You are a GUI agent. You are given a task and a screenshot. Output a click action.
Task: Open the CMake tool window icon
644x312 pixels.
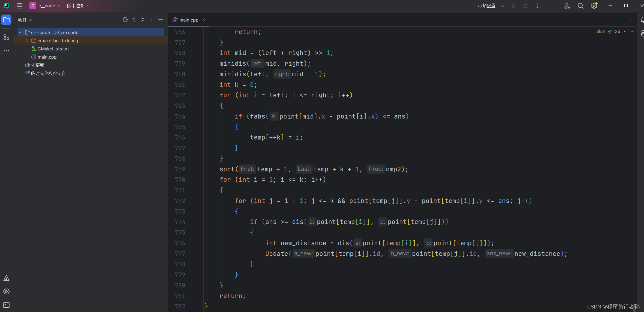(6, 278)
